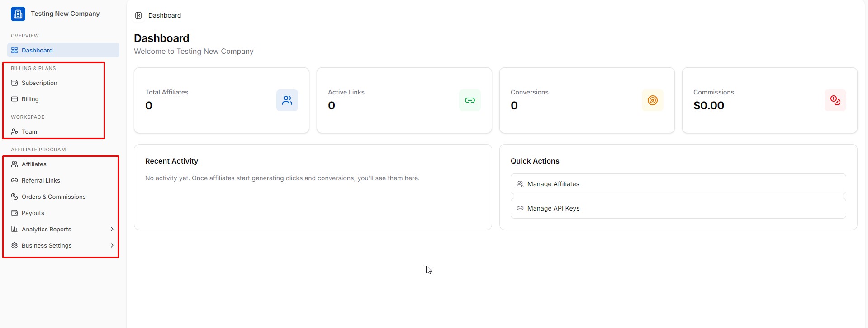The height and width of the screenshot is (328, 868).
Task: Click the Dashboard breadcrumb text
Action: click(165, 15)
